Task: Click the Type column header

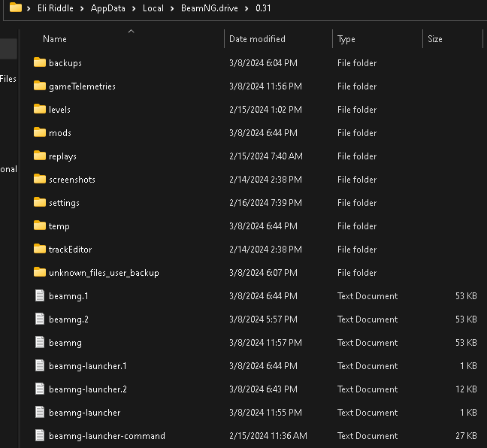Action: [x=346, y=39]
